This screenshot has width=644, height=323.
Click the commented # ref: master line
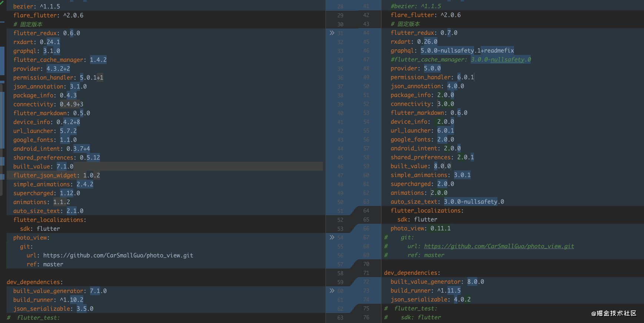(x=414, y=255)
